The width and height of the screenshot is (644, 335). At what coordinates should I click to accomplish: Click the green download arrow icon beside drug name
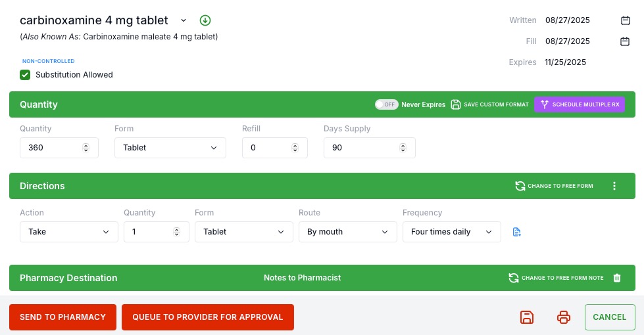[205, 20]
